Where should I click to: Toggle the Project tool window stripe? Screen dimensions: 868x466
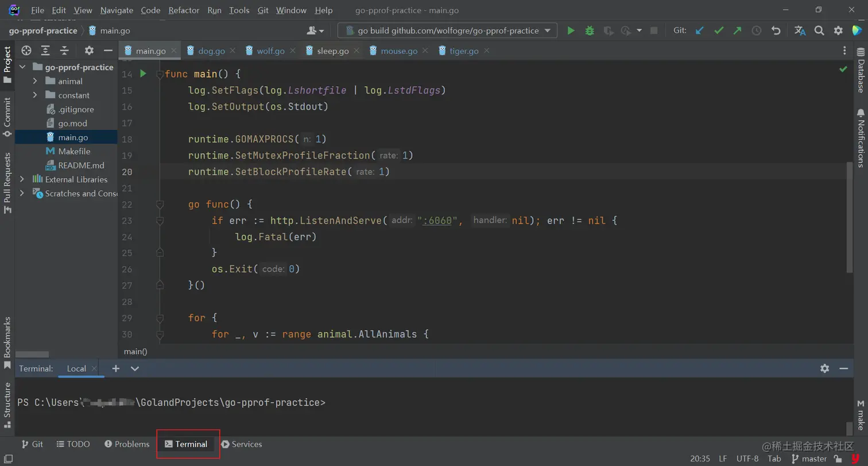[7, 64]
